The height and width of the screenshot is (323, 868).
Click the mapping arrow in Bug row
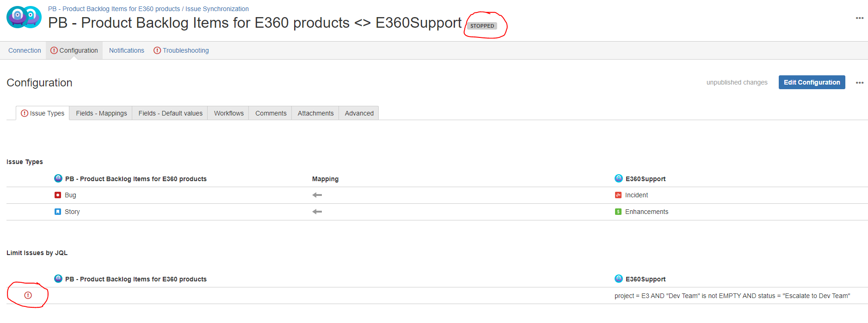pyautogui.click(x=317, y=195)
